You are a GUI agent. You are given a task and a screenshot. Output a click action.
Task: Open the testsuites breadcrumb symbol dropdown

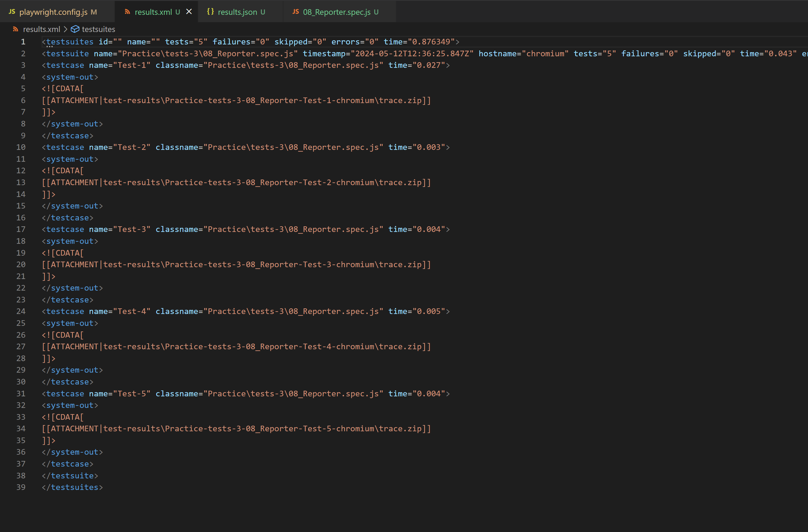point(98,29)
